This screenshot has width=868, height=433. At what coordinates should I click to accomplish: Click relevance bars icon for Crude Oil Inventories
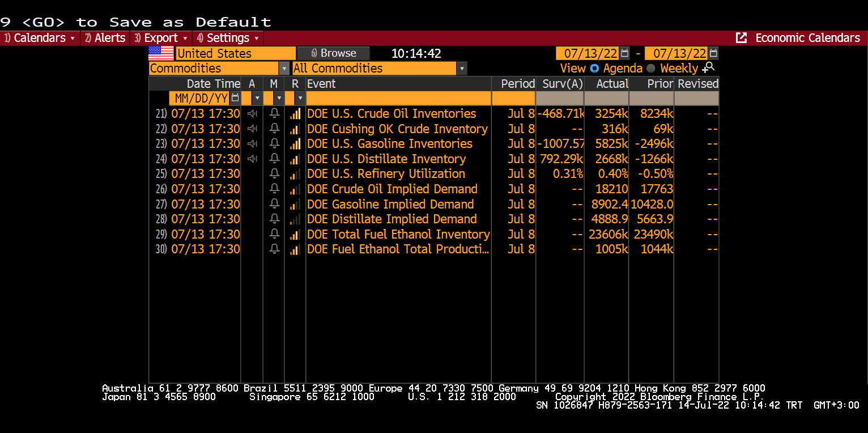pos(295,114)
